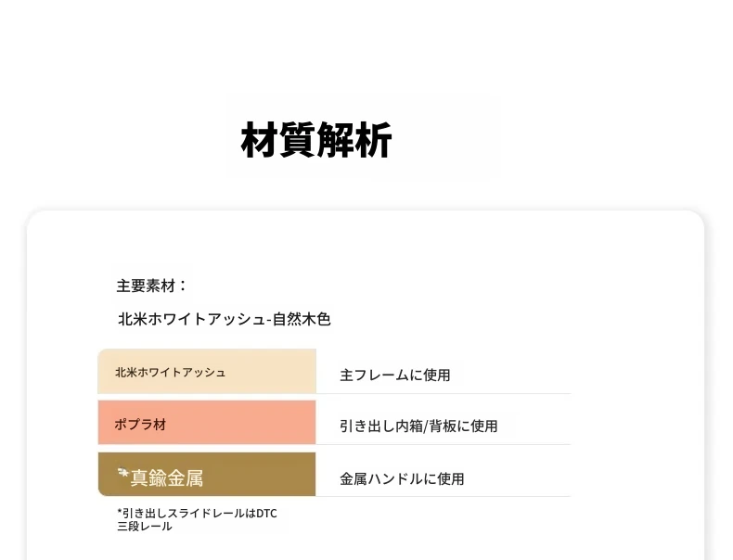Click the ポプラ材 label text

pos(141,424)
